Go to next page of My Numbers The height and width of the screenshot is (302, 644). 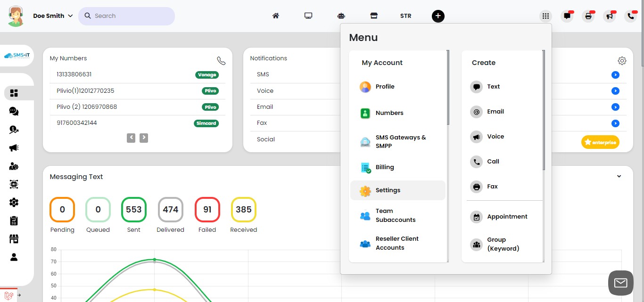[x=144, y=138]
